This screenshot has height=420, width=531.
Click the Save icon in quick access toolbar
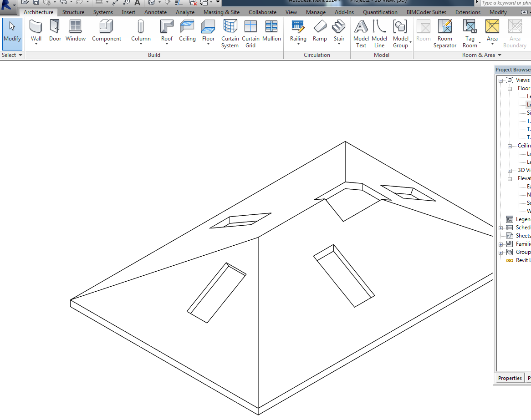pyautogui.click(x=36, y=3)
